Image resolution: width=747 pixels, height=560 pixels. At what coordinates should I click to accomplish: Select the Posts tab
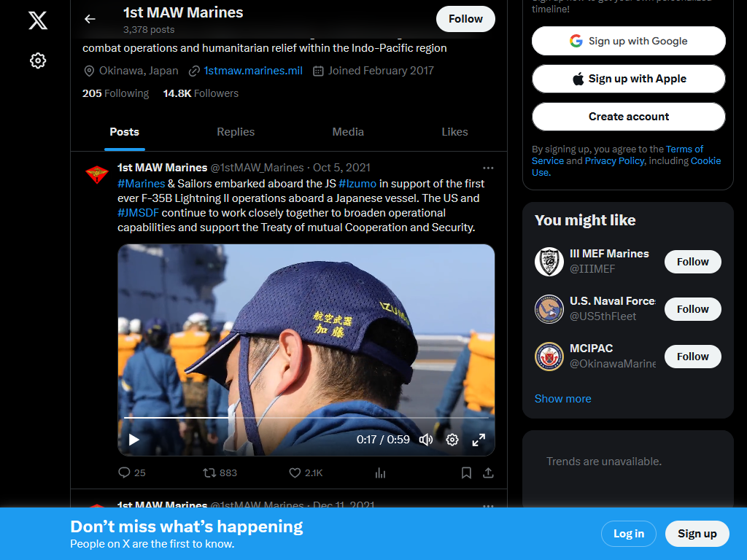124,132
